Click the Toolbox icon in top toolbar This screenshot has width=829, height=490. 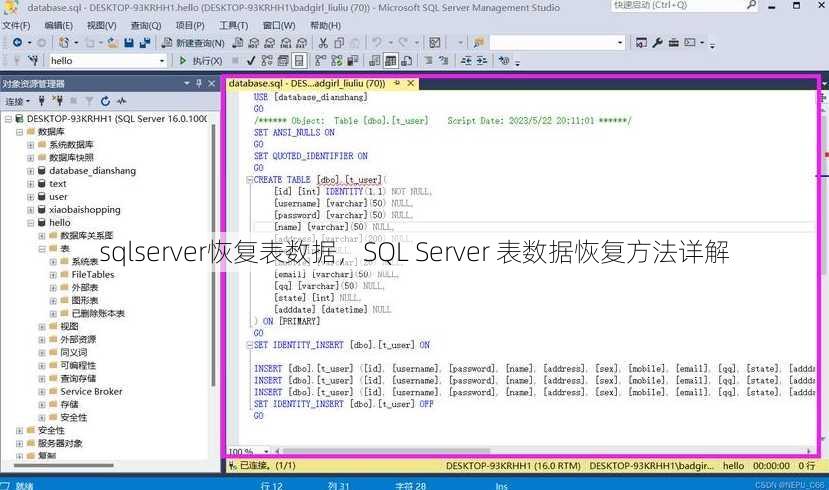(x=674, y=43)
